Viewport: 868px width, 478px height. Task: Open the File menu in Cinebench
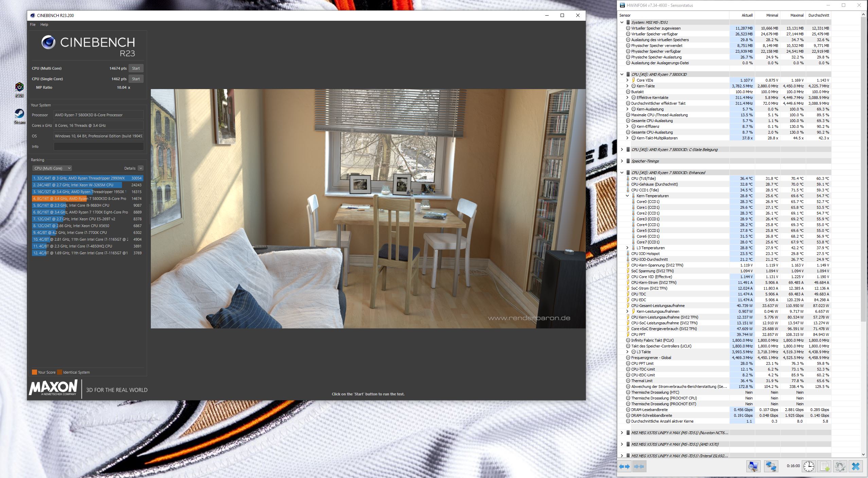coord(33,24)
